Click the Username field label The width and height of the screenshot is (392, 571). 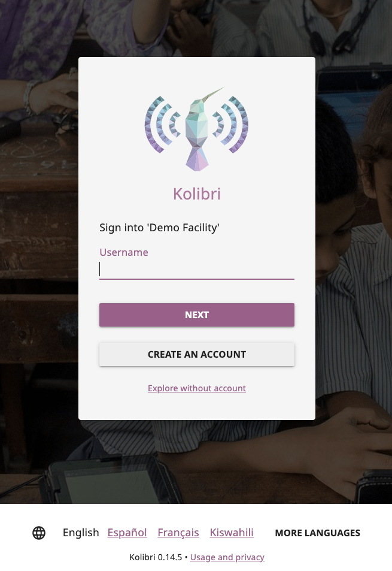point(124,252)
